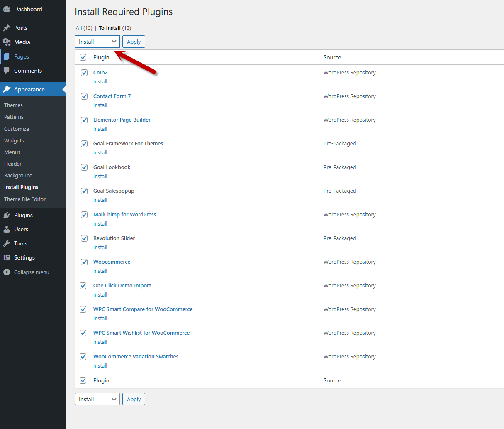504x429 pixels.
Task: Click the Plugins plug icon
Action: (x=7, y=215)
